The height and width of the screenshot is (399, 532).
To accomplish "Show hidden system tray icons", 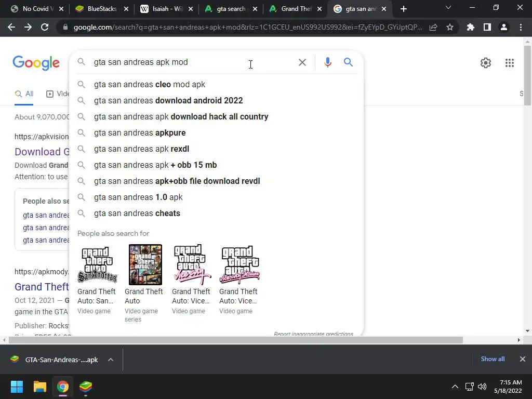I will (455, 387).
